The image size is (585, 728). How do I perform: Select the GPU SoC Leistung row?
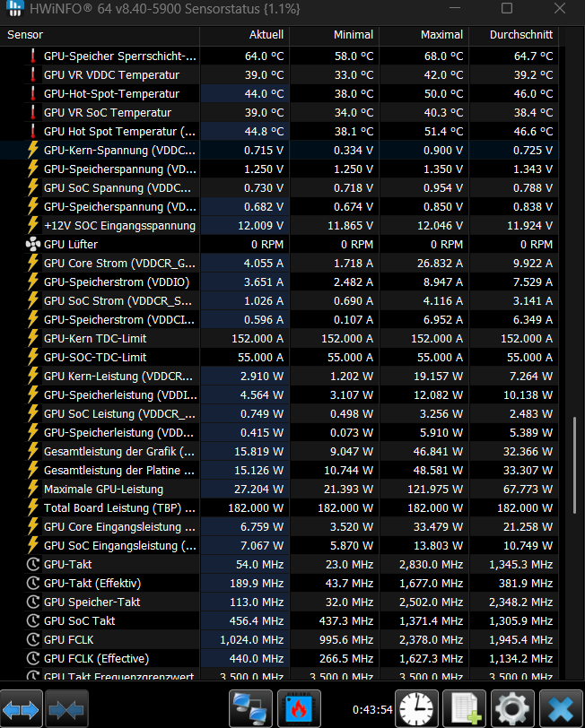279,413
